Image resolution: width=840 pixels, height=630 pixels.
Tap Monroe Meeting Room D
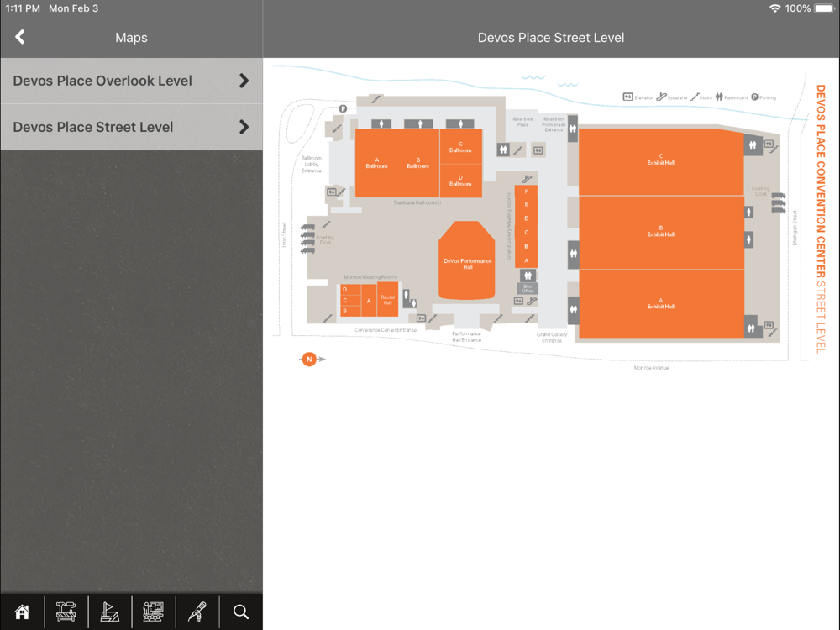[345, 289]
